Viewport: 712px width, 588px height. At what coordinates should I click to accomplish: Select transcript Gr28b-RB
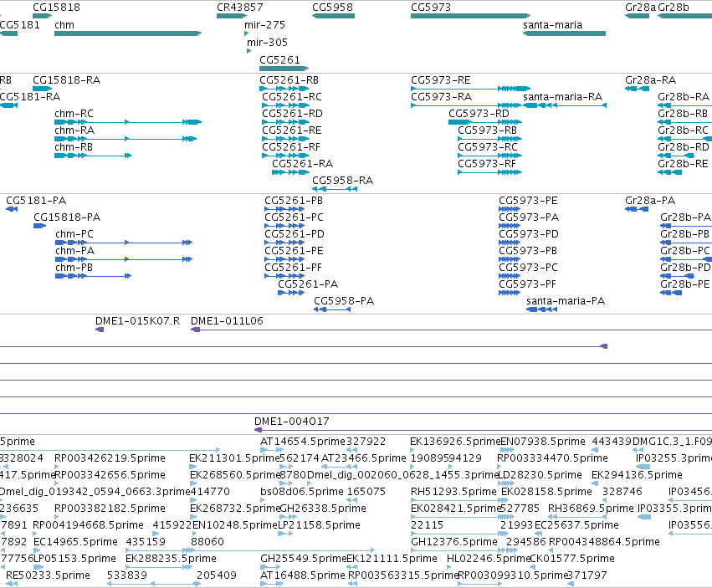[684, 121]
